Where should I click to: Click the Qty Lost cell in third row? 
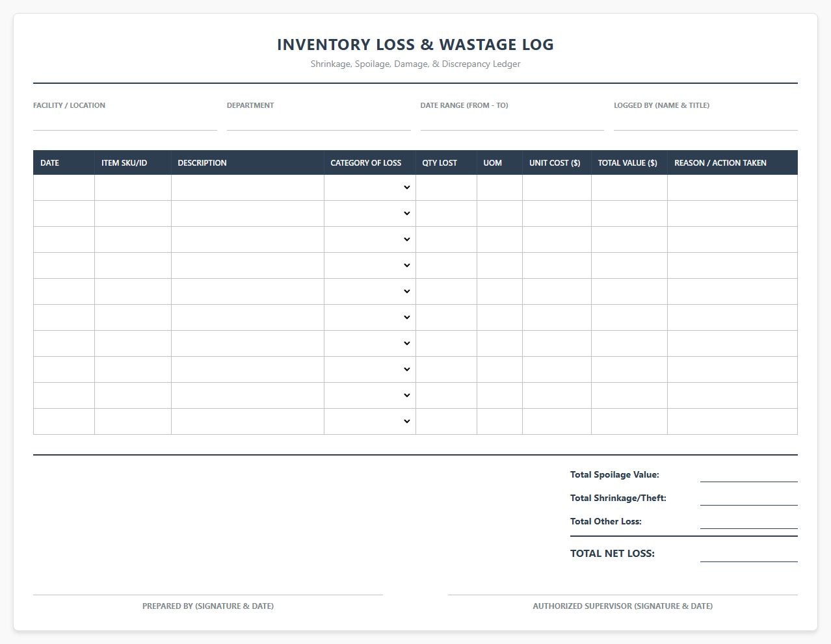coord(447,240)
